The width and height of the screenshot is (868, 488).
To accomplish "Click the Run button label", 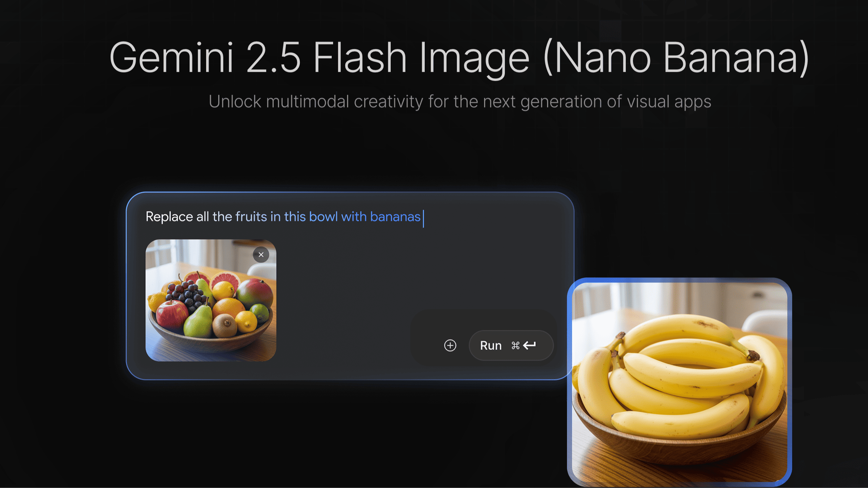I will click(x=491, y=346).
